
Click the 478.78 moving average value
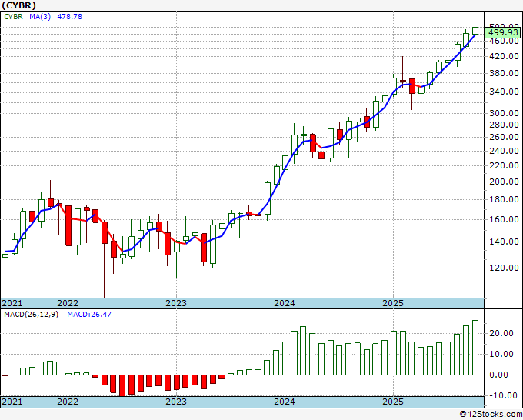(69, 17)
